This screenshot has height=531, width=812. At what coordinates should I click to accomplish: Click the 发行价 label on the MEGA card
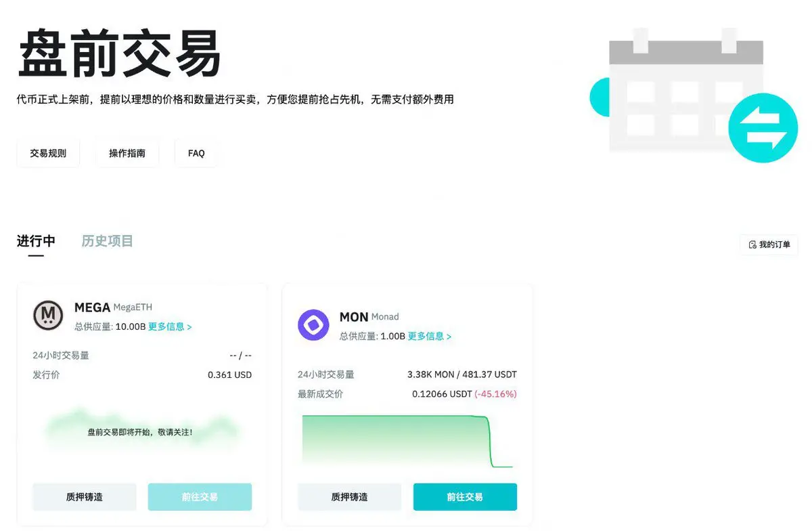(46, 375)
